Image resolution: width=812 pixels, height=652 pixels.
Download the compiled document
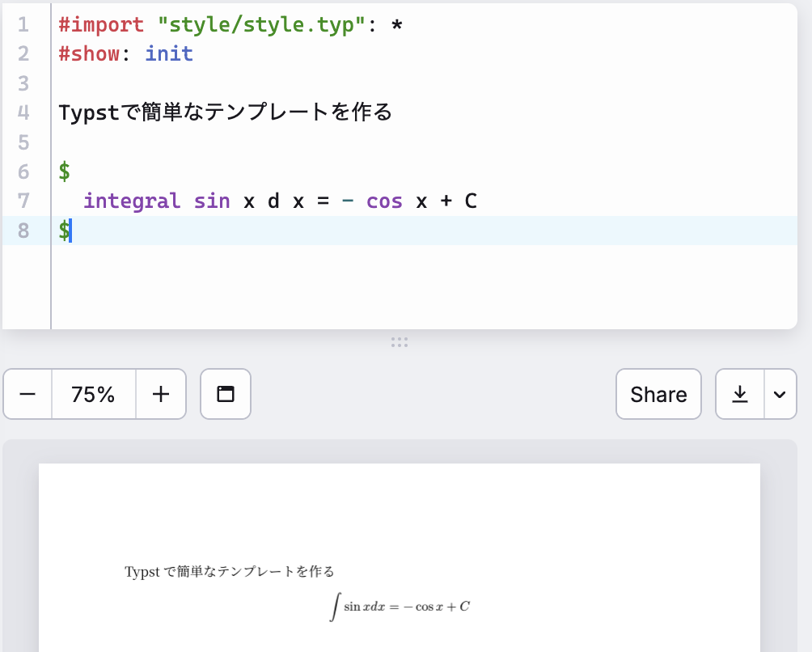(741, 394)
